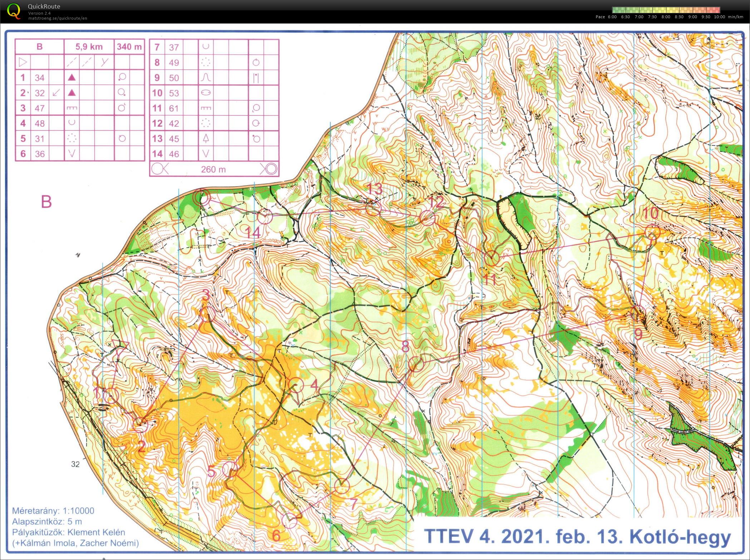Select the 6:00 pace label
The width and height of the screenshot is (750, 560).
[612, 17]
